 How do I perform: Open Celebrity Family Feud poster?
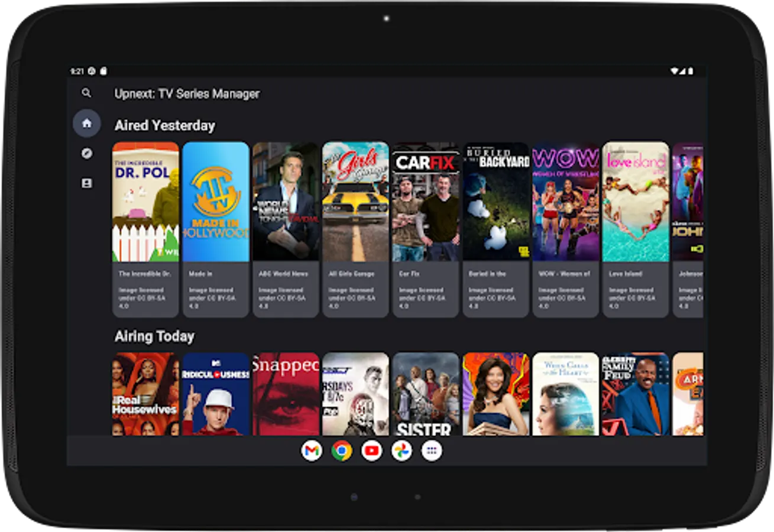coord(636,394)
